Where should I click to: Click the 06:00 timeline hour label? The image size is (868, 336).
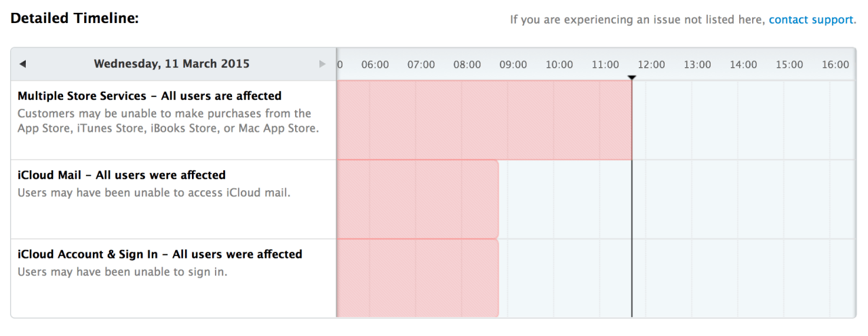tap(375, 64)
